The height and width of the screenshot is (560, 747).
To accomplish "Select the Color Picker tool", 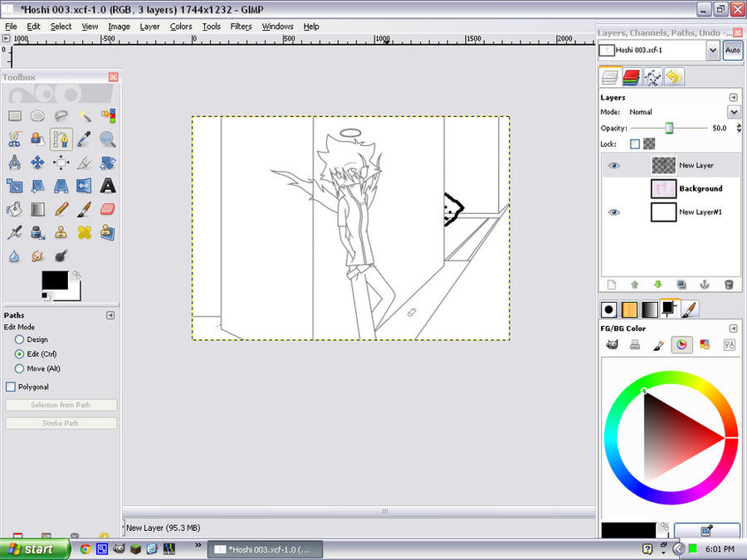I will 85,139.
